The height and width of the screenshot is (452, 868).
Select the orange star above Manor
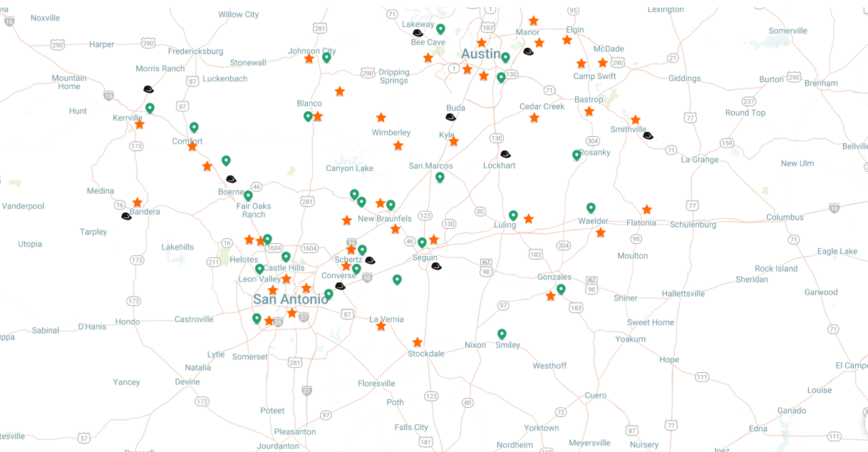[x=534, y=21]
